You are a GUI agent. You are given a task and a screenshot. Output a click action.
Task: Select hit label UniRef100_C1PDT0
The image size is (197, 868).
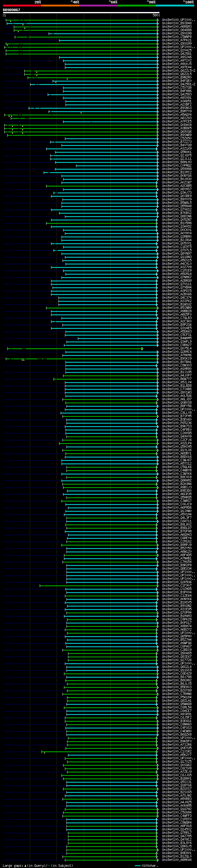click(176, 819)
